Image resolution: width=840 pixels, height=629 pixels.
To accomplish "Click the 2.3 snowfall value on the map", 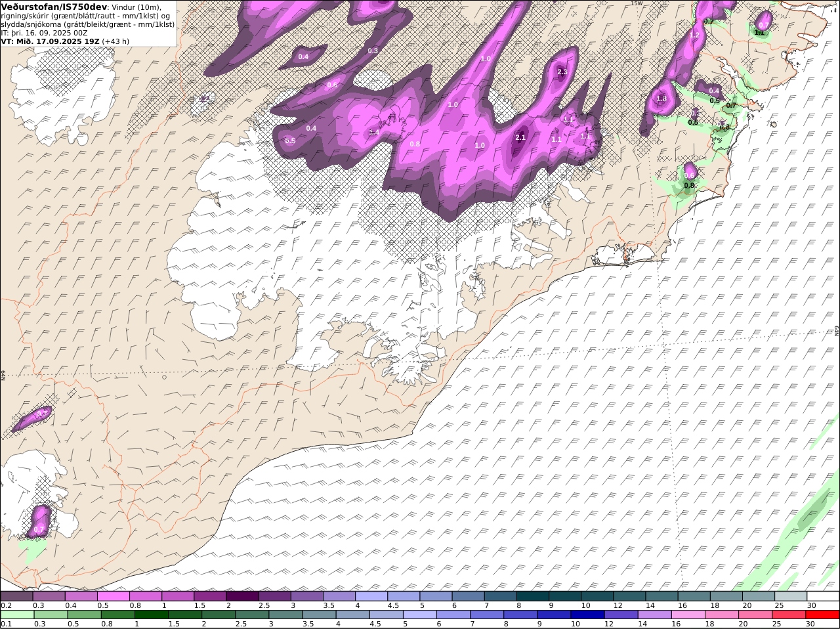I will [562, 72].
